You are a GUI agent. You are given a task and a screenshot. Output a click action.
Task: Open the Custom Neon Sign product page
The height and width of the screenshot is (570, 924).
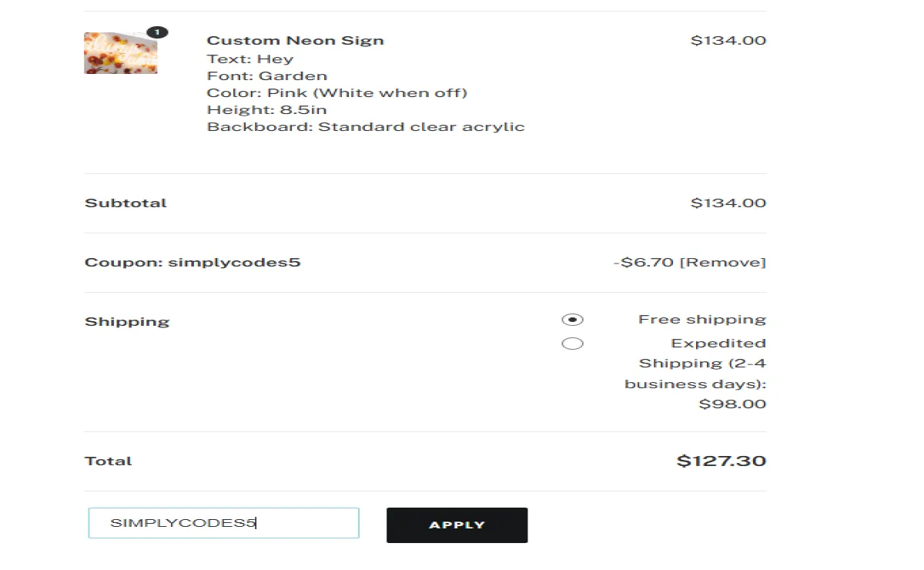pos(296,39)
